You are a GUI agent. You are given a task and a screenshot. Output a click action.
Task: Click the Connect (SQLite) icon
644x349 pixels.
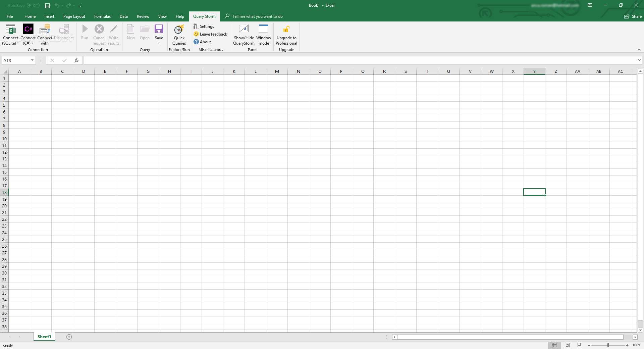(10, 29)
